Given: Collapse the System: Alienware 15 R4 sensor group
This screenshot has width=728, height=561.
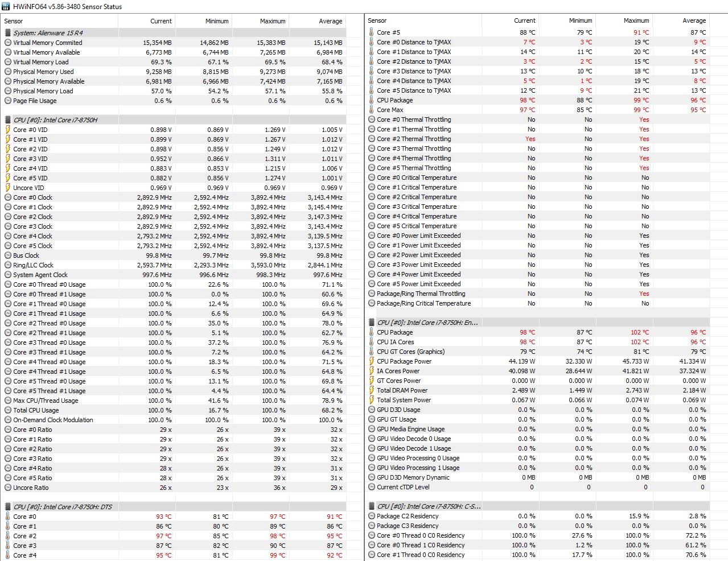Looking at the screenshot, I should click(48, 33).
